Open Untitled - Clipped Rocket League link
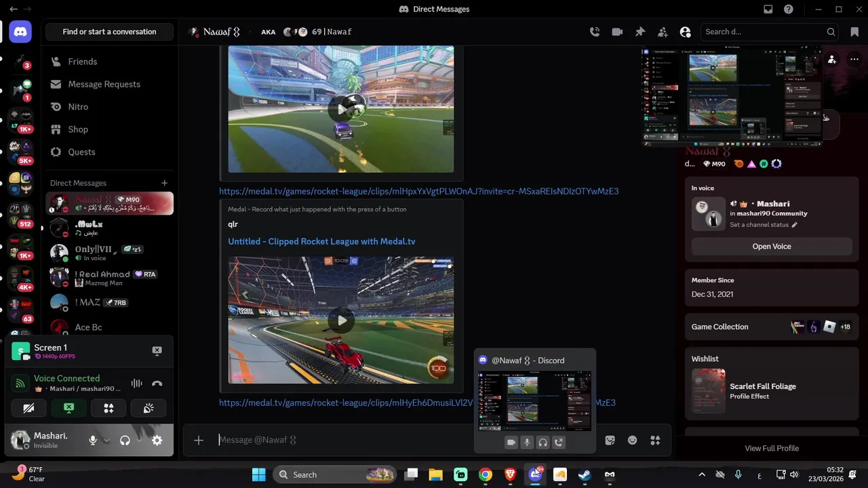Viewport: 868px width, 488px height. (x=321, y=241)
